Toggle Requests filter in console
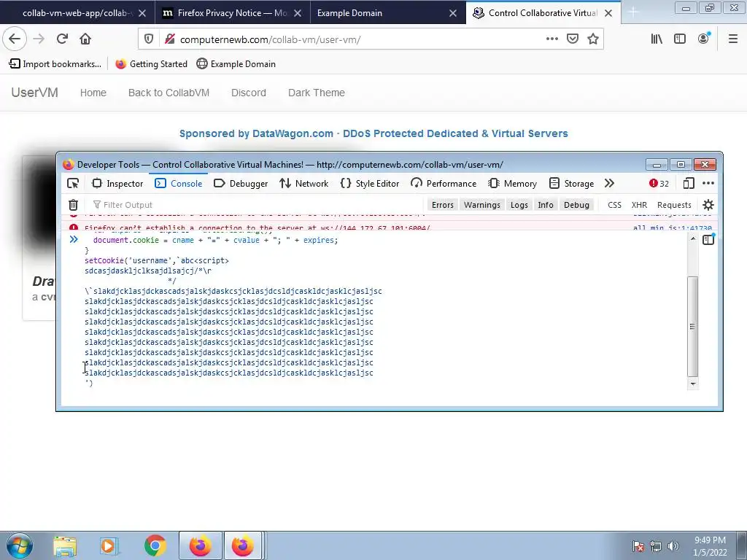This screenshot has height=560, width=747. pos(674,205)
